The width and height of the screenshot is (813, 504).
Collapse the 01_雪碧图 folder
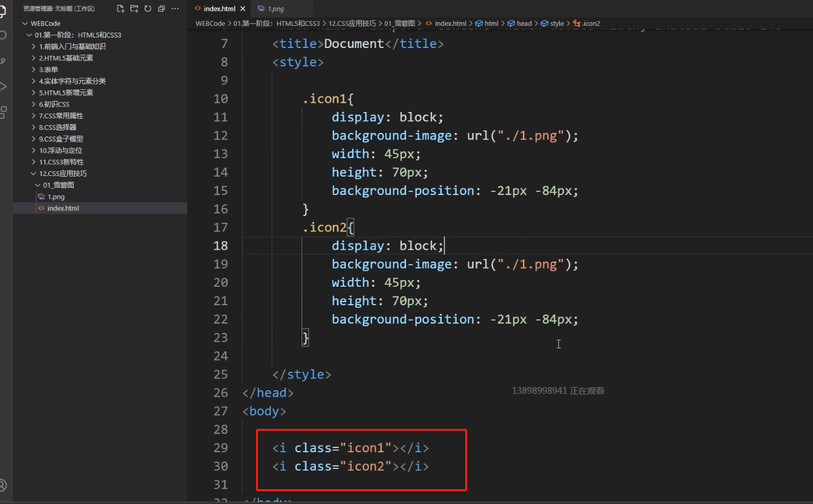tap(38, 185)
